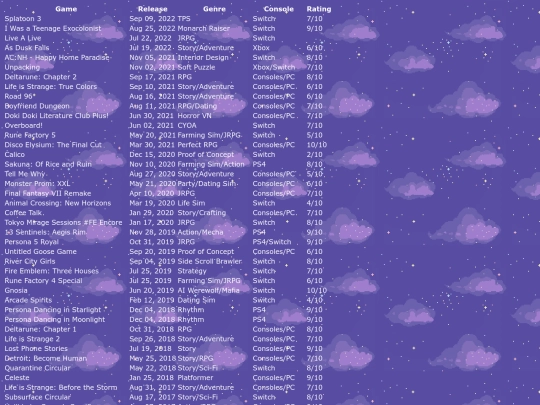Select the Platformer genre cell

click(195, 377)
